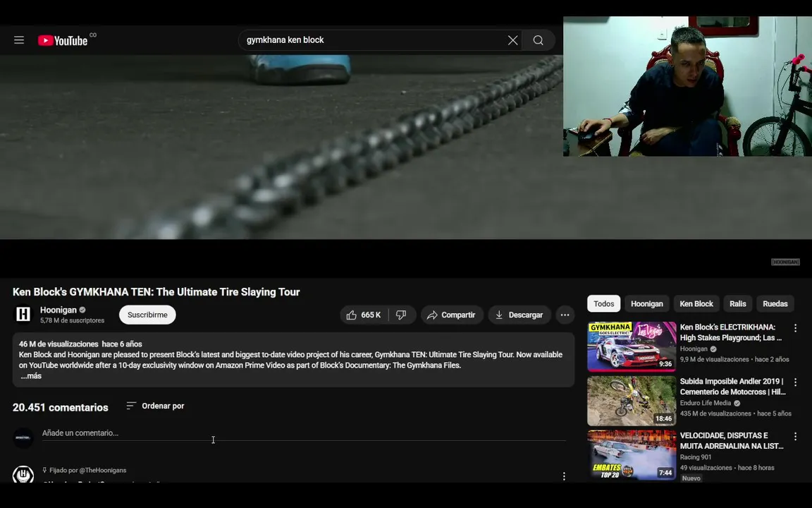Click the pinned comment Hoonigan avatar
Screen dimensions: 812x508
[23, 474]
